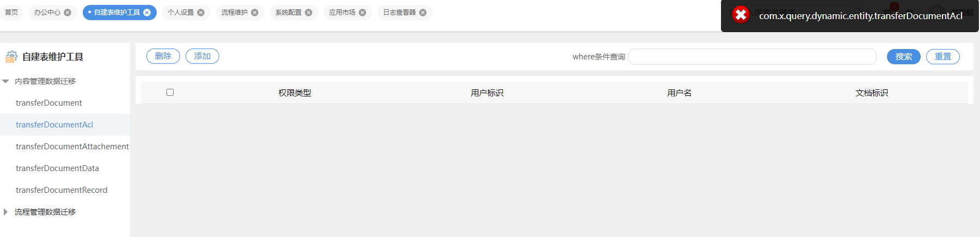Click the 自建表维护工具 sidebar header icon
Image resolution: width=980 pixels, height=237 pixels.
point(11,56)
